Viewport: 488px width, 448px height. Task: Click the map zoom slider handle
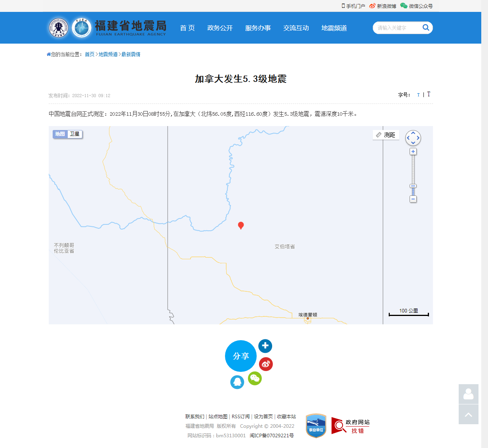click(x=413, y=186)
